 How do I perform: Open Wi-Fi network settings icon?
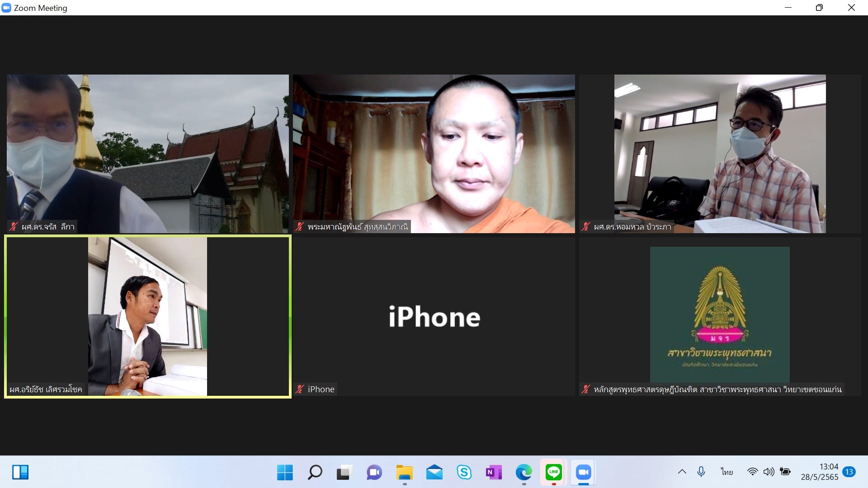click(752, 472)
